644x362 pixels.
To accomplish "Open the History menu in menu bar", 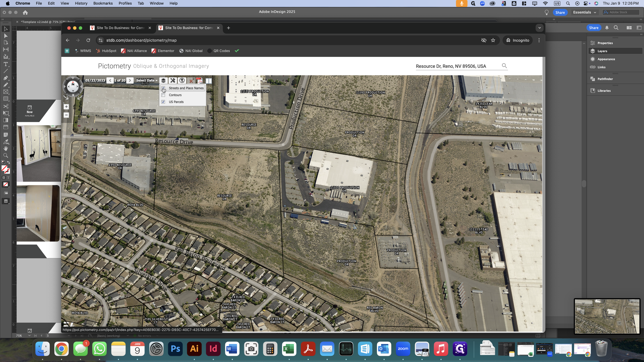I will [x=81, y=3].
